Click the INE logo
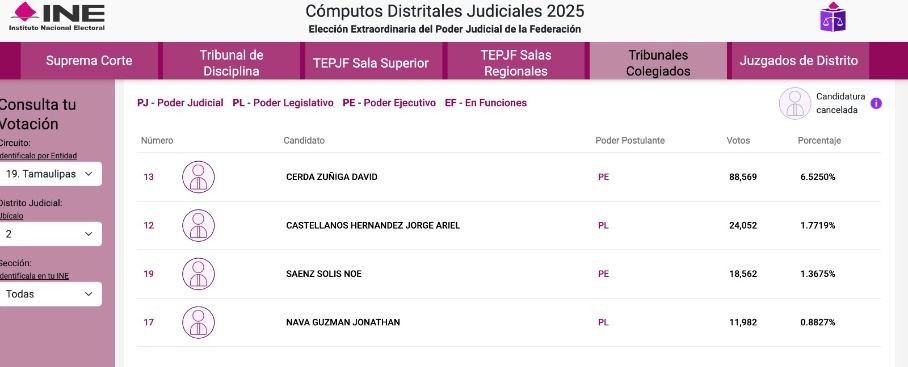The image size is (908, 367). pos(57,16)
